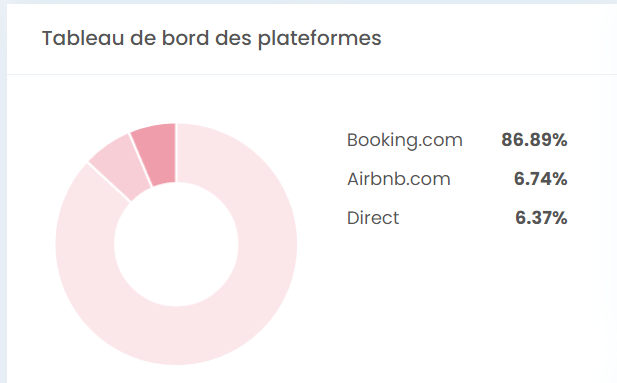Click the white gap between Booking and Airbnb slices

pyautogui.click(x=109, y=182)
